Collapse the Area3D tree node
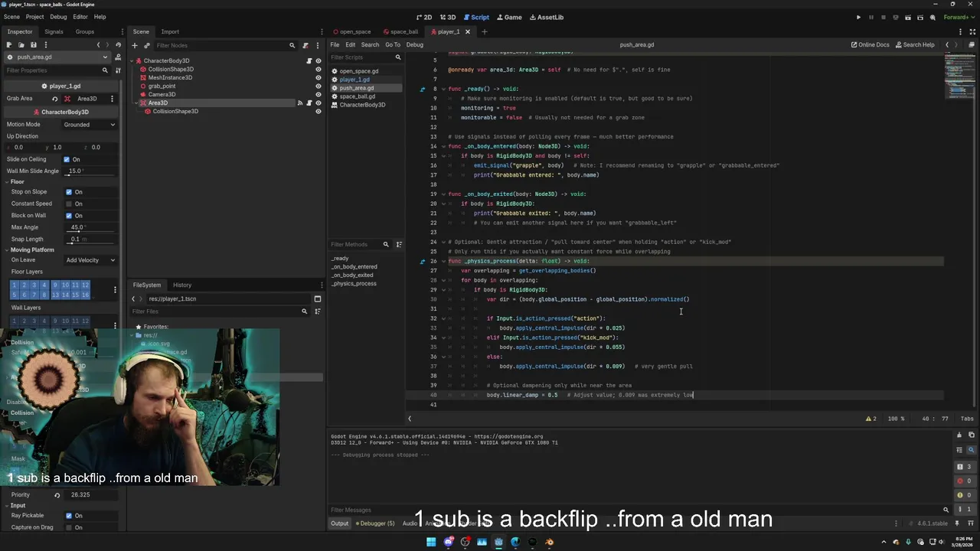This screenshot has height=551, width=980. coord(136,103)
